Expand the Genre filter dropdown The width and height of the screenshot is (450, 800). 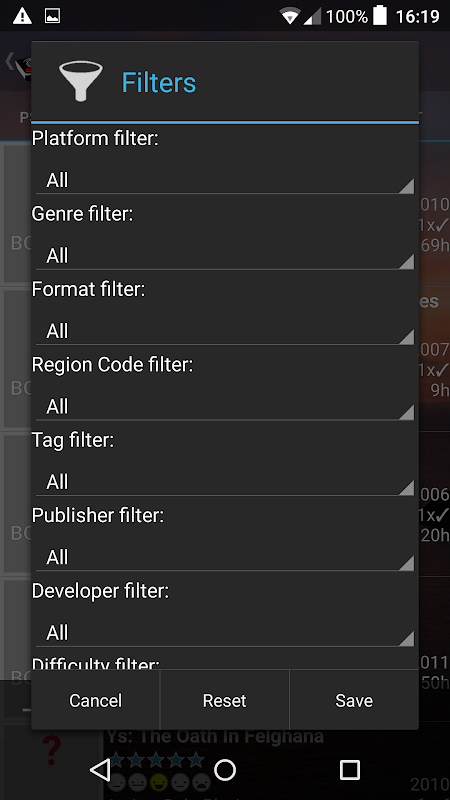pos(225,256)
